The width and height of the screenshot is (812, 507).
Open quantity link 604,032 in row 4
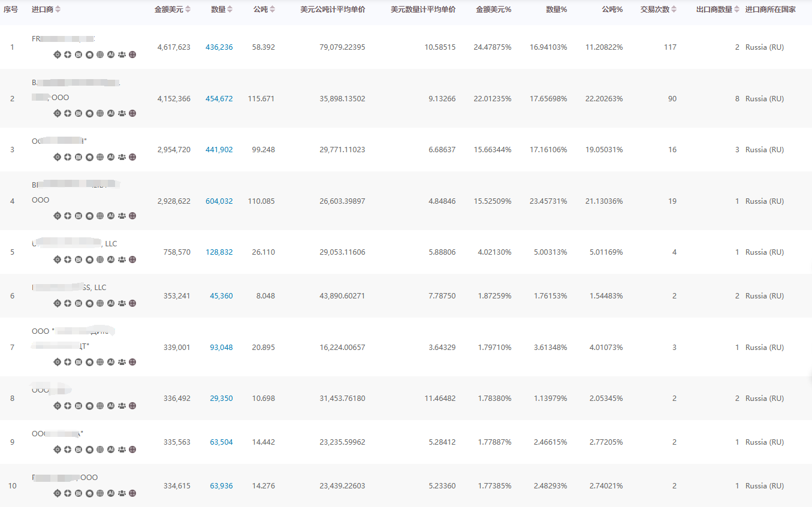point(219,201)
